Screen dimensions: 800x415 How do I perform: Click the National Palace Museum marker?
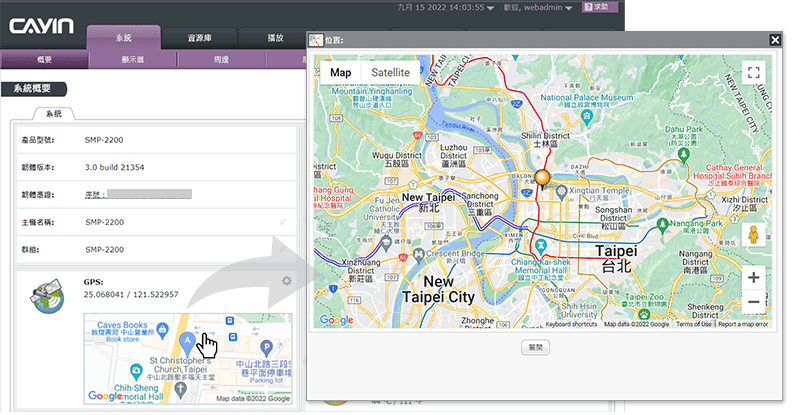[x=587, y=118]
